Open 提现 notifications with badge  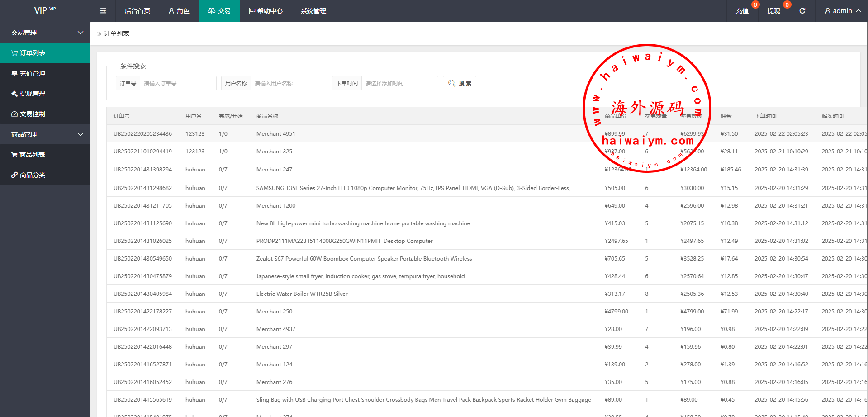point(773,11)
